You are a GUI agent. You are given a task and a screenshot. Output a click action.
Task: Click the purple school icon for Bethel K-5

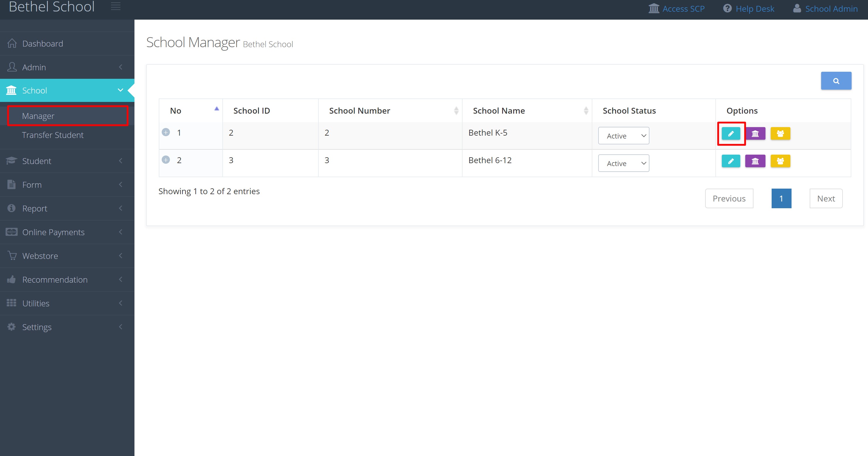[755, 134]
